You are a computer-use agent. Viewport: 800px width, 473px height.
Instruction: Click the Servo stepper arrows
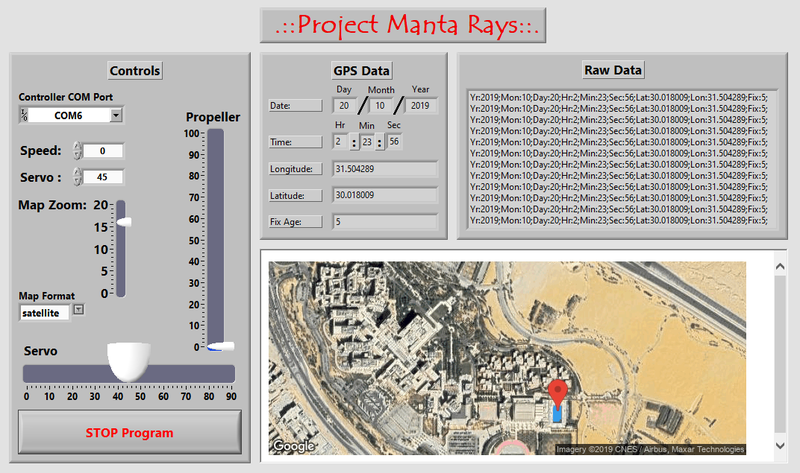pyautogui.click(x=77, y=177)
